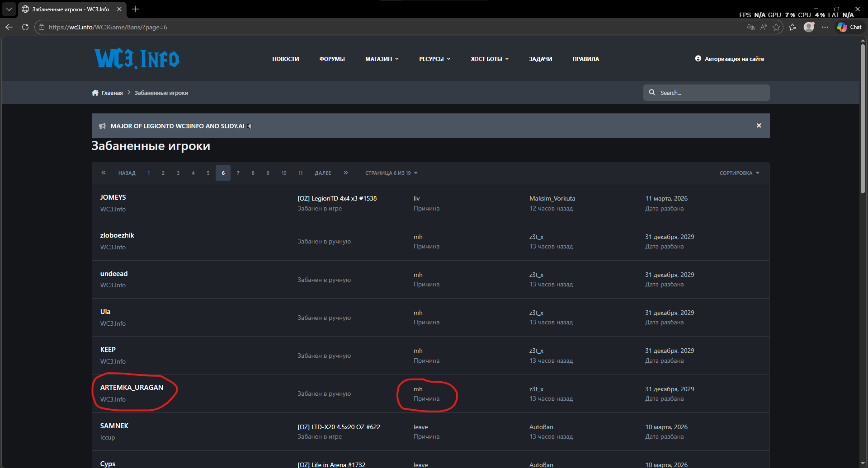
Task: Expand РЕСУРСЫ dropdown menu
Action: 434,59
